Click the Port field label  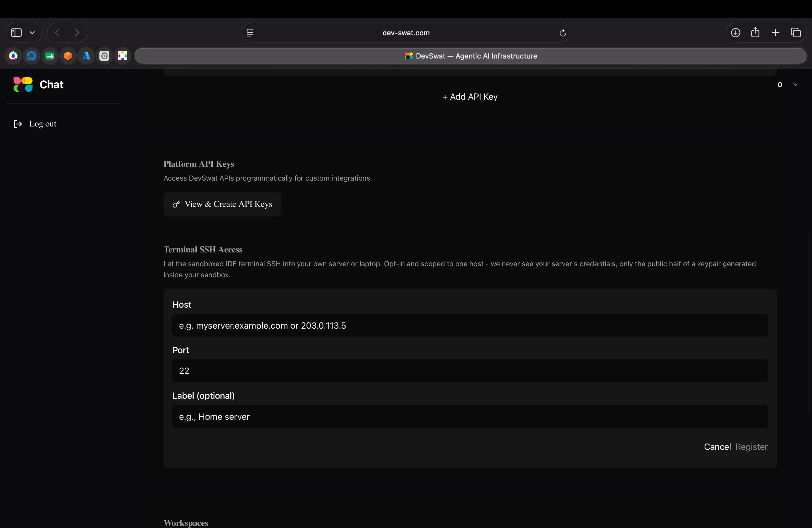tap(180, 350)
